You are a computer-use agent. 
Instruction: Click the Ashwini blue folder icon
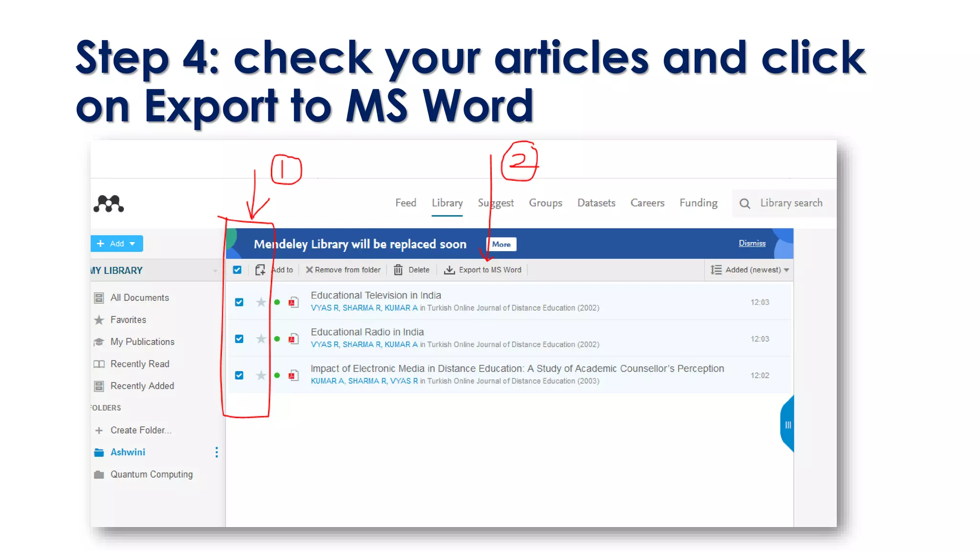(99, 452)
